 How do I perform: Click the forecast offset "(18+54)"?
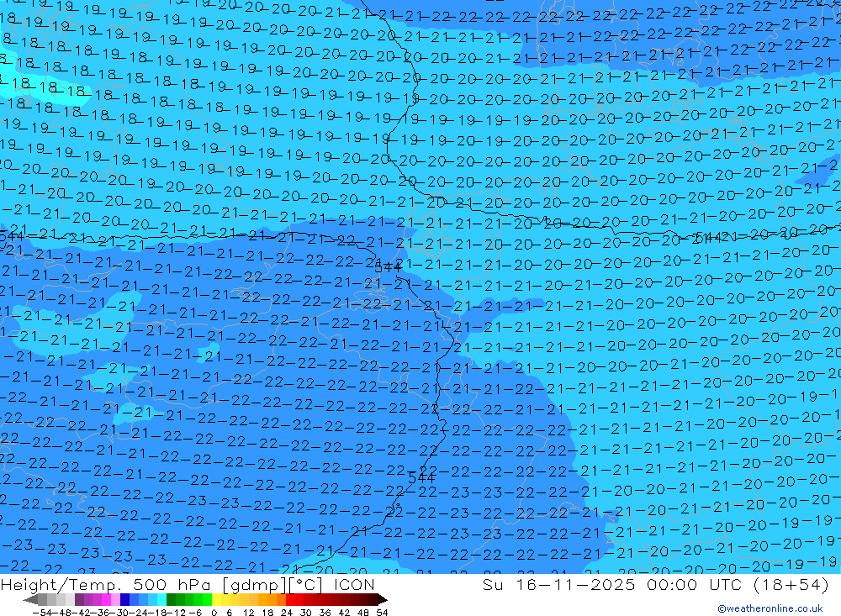coord(791,584)
